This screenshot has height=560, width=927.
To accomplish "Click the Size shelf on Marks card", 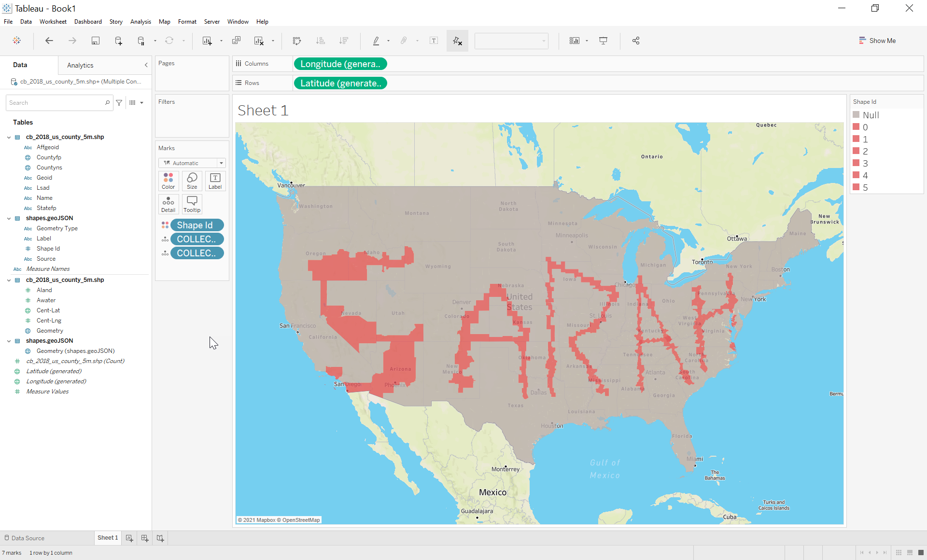I will tap(192, 181).
